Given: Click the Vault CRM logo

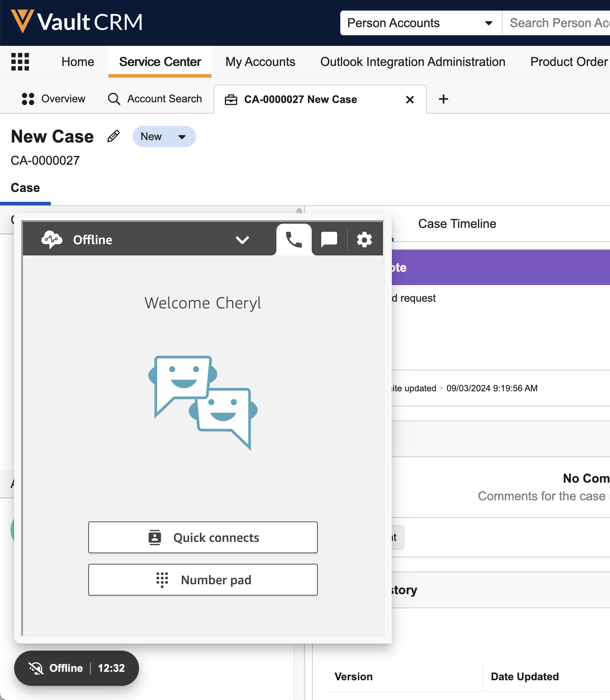Looking at the screenshot, I should pos(77,22).
